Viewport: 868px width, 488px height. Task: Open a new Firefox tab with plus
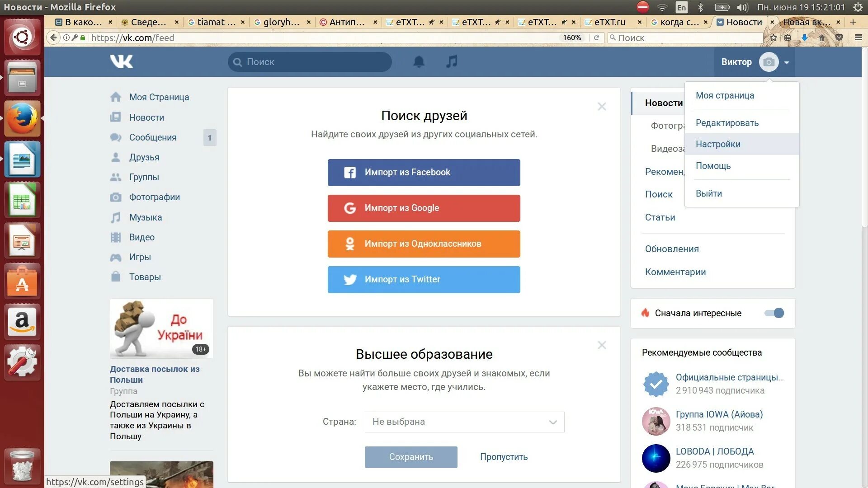coord(853,22)
